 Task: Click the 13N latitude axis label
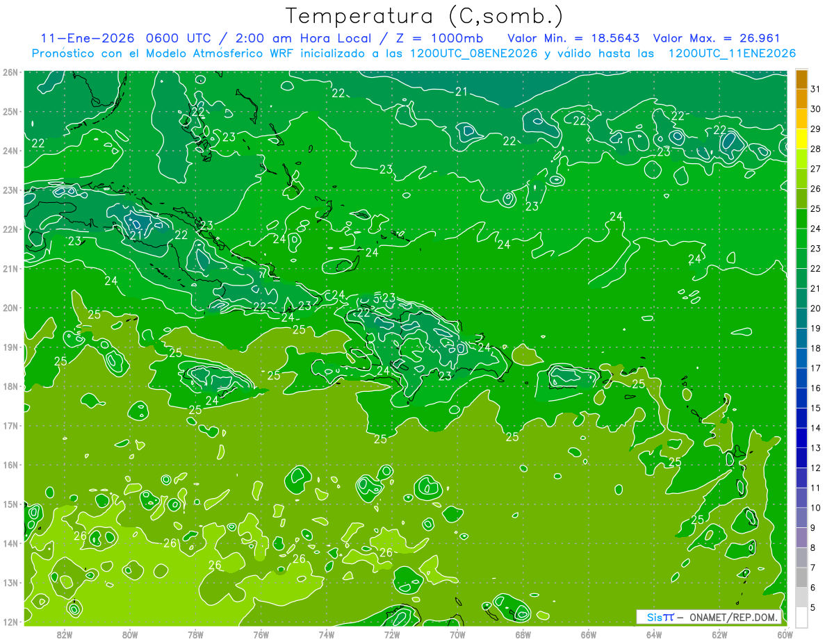[x=10, y=582]
